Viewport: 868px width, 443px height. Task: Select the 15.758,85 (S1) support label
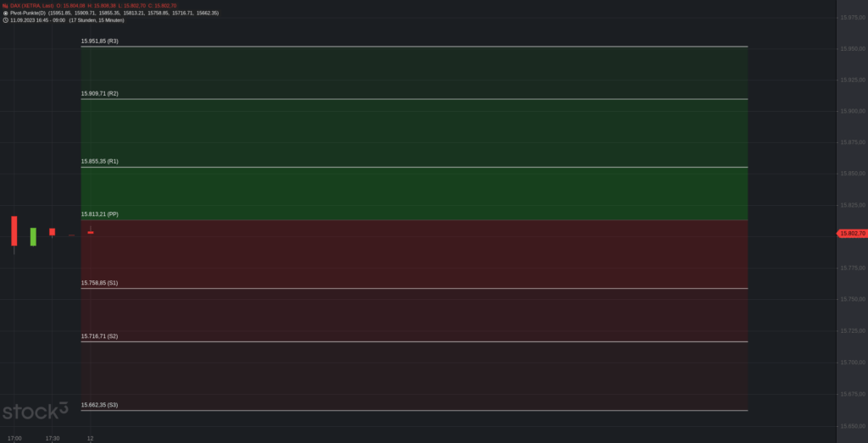tap(100, 283)
